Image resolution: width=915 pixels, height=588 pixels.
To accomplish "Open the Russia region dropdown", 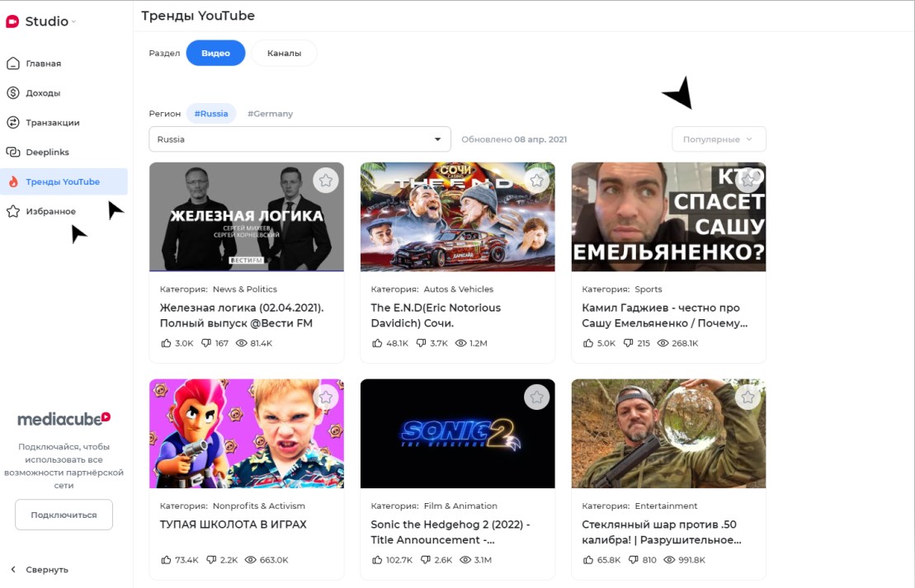I will point(300,139).
